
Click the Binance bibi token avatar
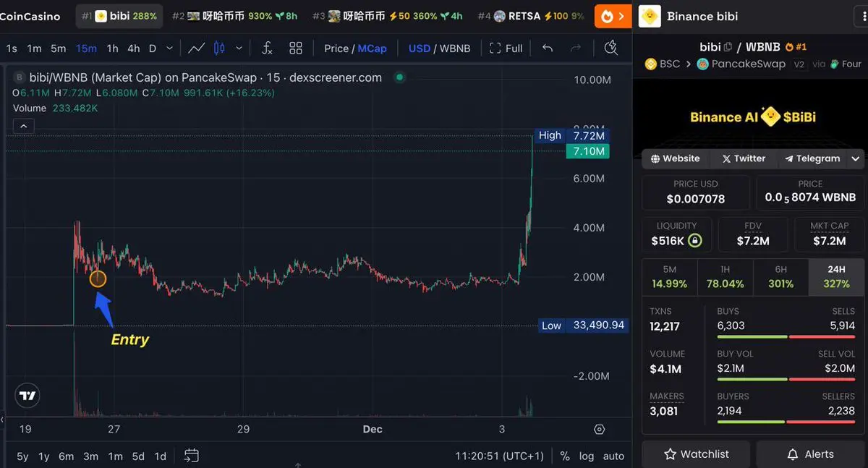click(x=650, y=15)
